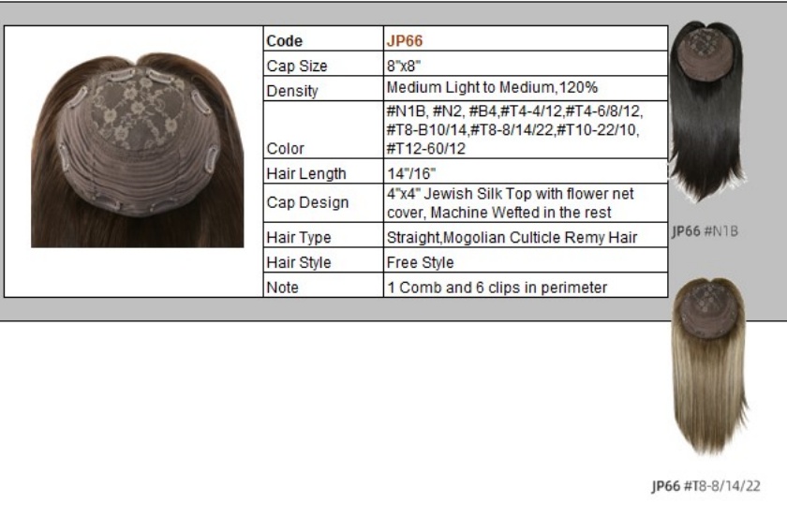
Task: Click the Jewish Silk Top cap design description
Action: (511, 202)
